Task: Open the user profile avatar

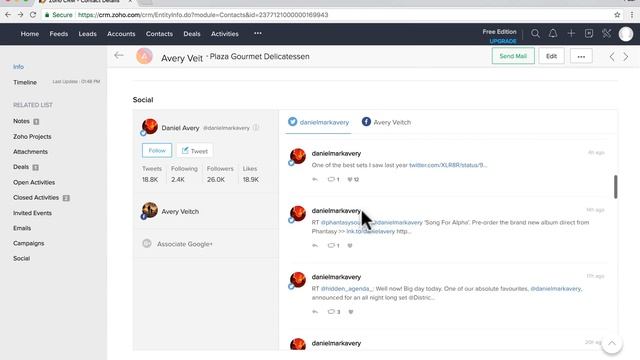Action: coord(626,34)
